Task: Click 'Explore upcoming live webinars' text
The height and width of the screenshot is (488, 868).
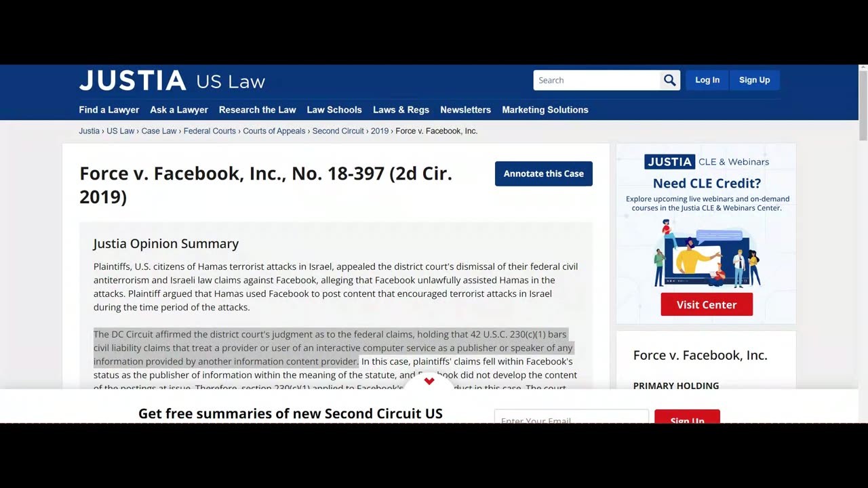Action: (707, 203)
